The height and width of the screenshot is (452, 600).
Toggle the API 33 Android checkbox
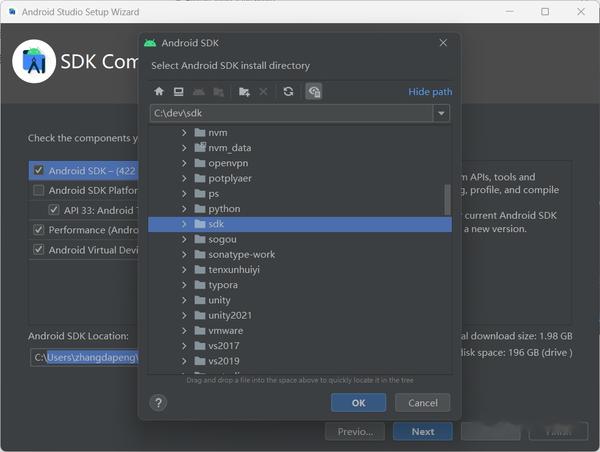click(x=54, y=210)
